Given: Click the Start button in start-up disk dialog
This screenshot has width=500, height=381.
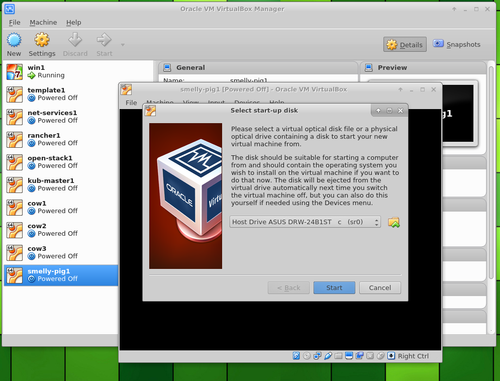Looking at the screenshot, I should coord(334,288).
